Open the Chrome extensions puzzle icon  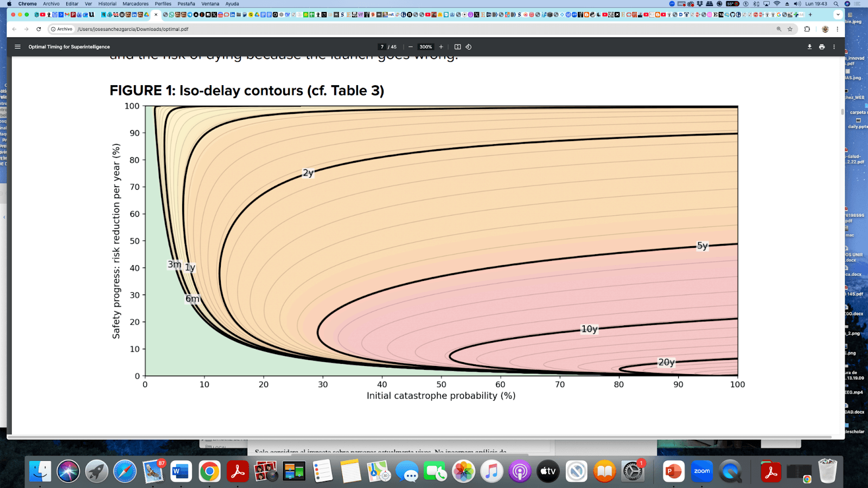(x=807, y=29)
